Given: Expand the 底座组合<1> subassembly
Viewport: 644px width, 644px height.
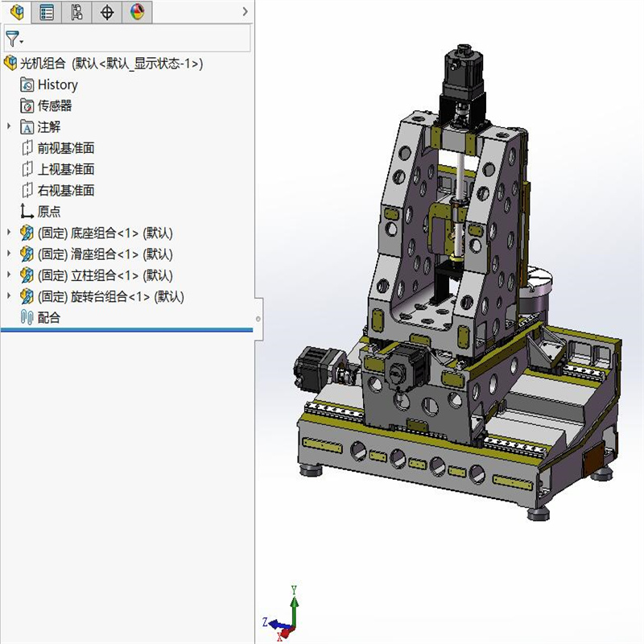Looking at the screenshot, I should [x=9, y=232].
